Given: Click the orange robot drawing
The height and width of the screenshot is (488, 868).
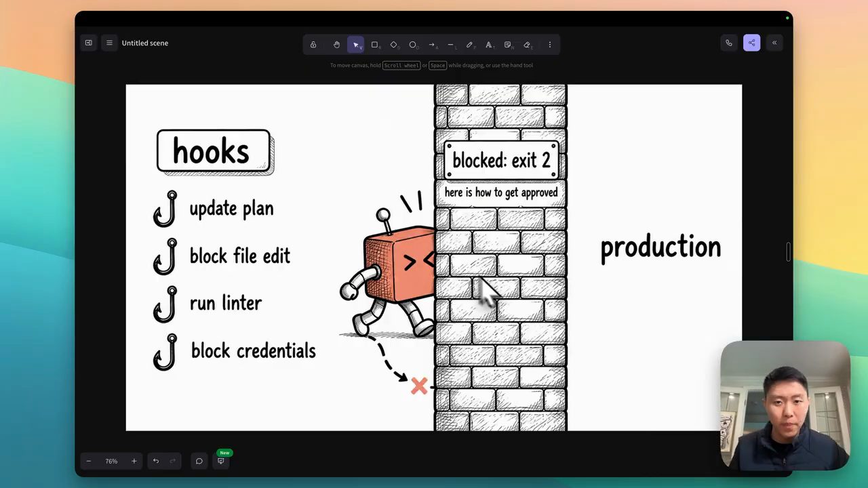Looking at the screenshot, I should (388, 272).
